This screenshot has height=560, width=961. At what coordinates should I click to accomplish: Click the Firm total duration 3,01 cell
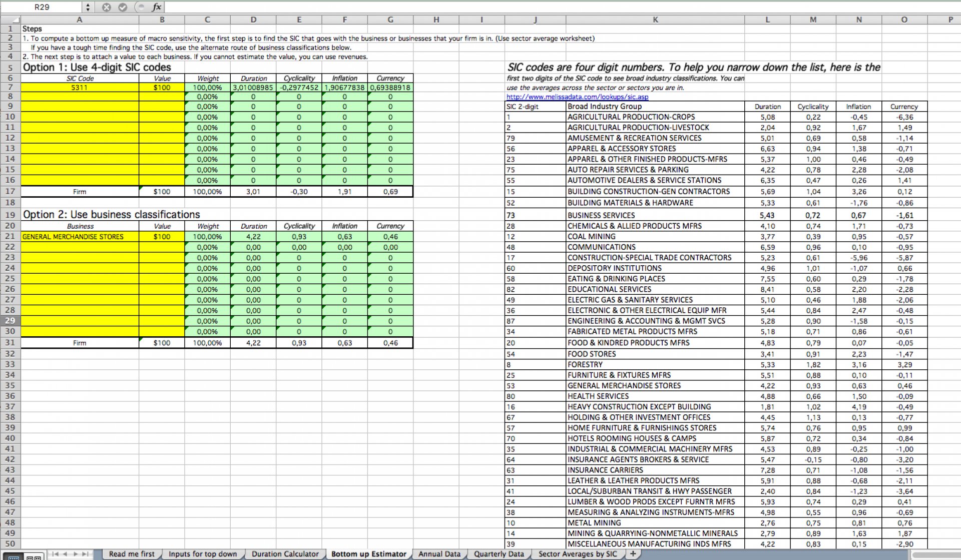pos(253,192)
